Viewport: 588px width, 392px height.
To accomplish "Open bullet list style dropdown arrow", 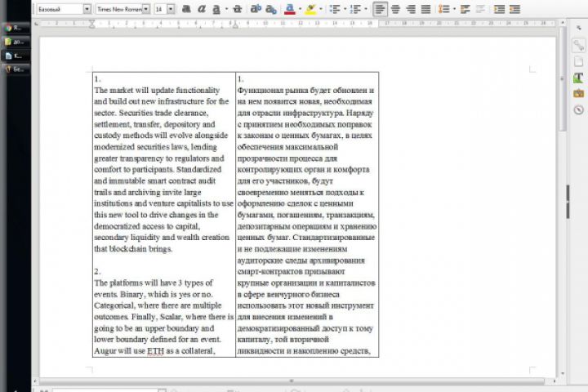I will pos(345,9).
